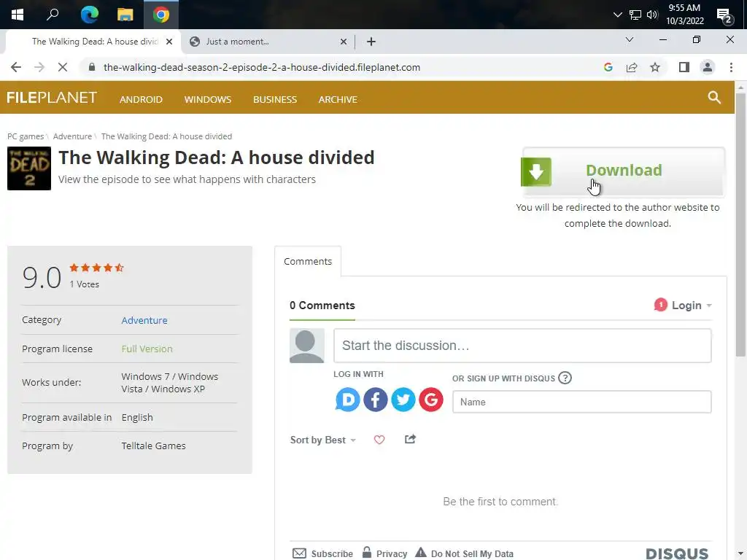Open Chrome profile avatar

pyautogui.click(x=708, y=67)
